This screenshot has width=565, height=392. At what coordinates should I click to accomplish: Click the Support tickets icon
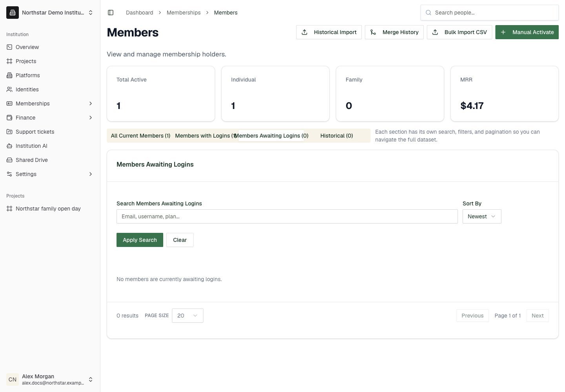point(9,132)
